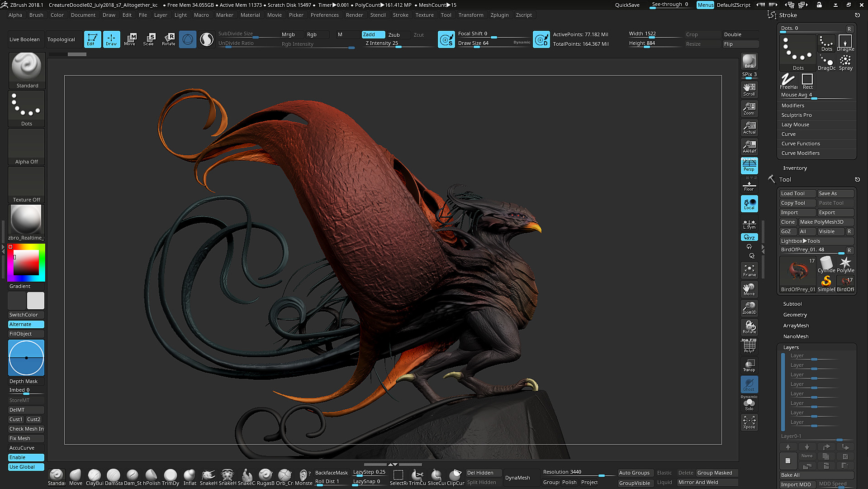Set canvas to Actual size
The width and height of the screenshot is (868, 489).
click(749, 127)
